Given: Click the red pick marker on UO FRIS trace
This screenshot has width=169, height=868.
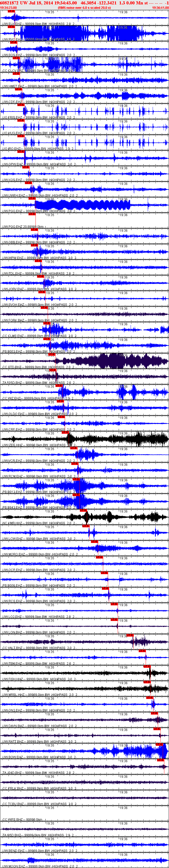Looking at the screenshot, I should 21,105.
